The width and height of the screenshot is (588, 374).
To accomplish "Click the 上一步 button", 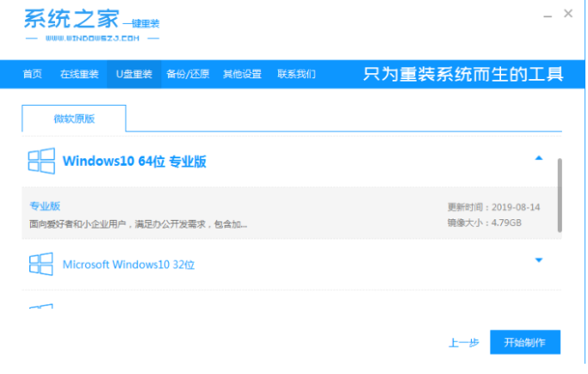I will pos(463,342).
